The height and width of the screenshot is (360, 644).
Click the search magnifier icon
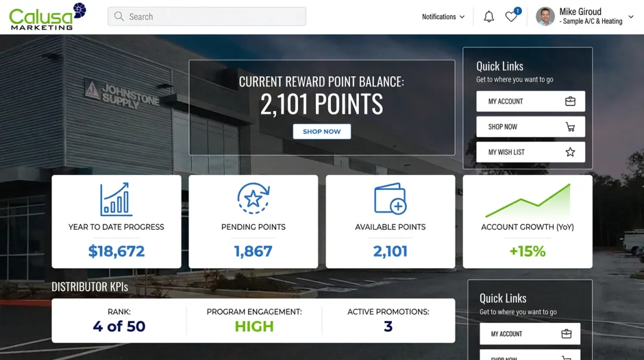[119, 17]
